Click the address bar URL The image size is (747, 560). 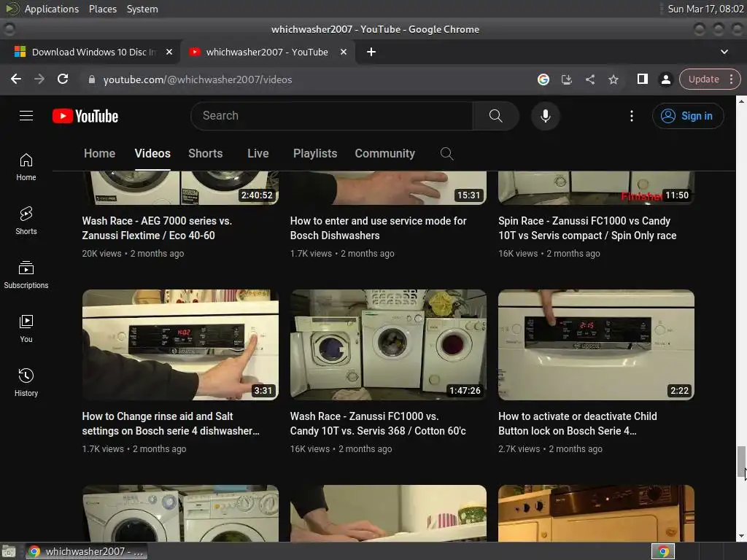click(x=198, y=79)
